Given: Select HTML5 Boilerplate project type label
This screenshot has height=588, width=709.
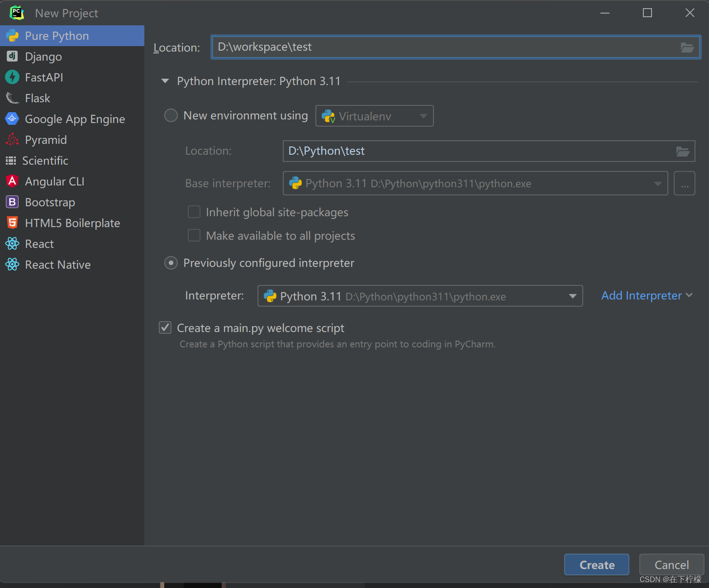Looking at the screenshot, I should [x=72, y=223].
